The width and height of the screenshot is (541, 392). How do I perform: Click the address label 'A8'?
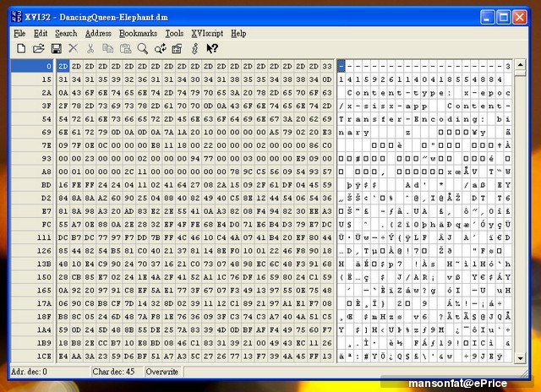[x=46, y=171]
